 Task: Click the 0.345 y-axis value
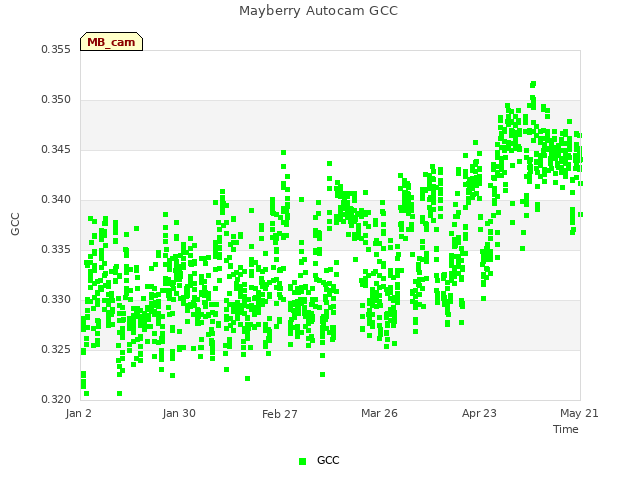coord(56,149)
